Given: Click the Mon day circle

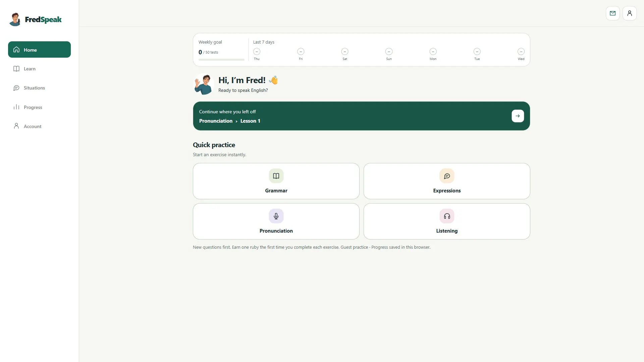Looking at the screenshot, I should 433,52.
